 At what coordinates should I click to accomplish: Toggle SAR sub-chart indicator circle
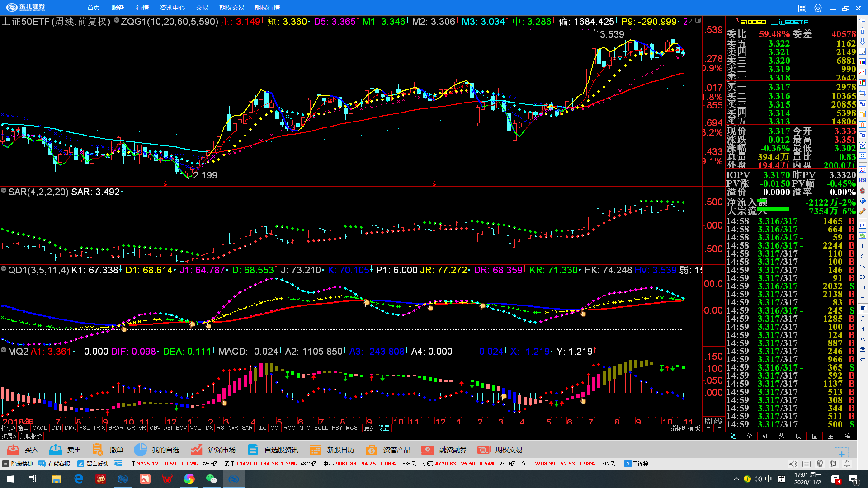coord(4,191)
